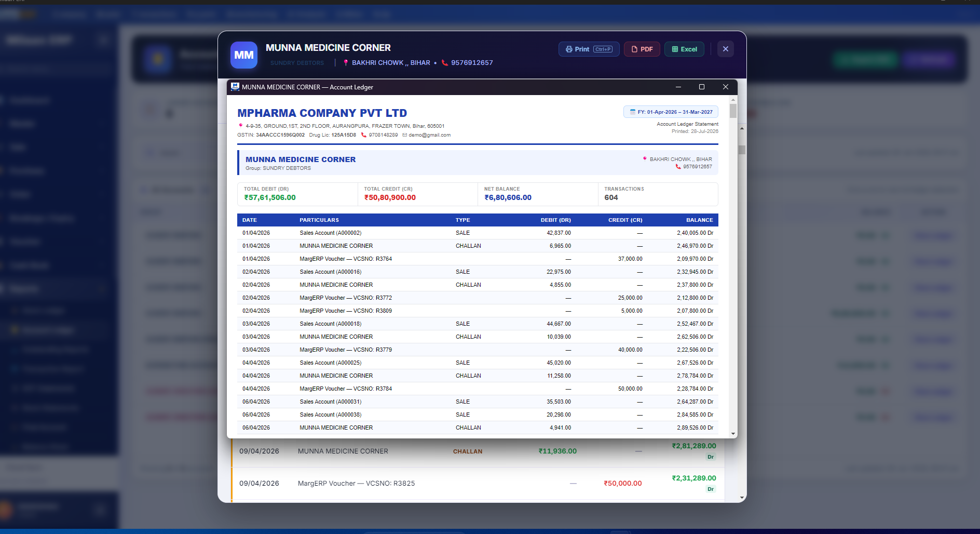The image size is (980, 534).
Task: Click the FY 01-Apr-2026 – 31-Mar-2027 badge
Action: [x=671, y=112]
